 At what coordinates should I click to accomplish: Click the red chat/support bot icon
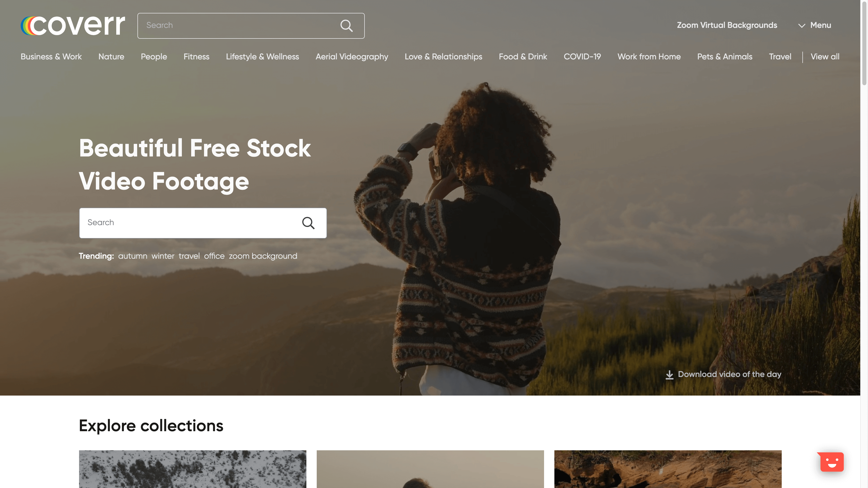[x=832, y=462]
